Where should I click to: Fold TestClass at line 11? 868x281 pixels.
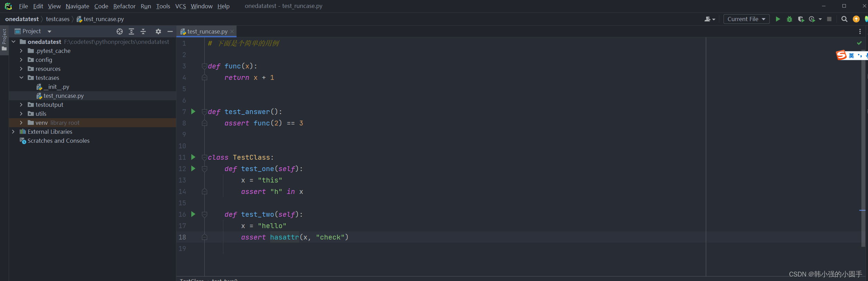[x=204, y=157]
